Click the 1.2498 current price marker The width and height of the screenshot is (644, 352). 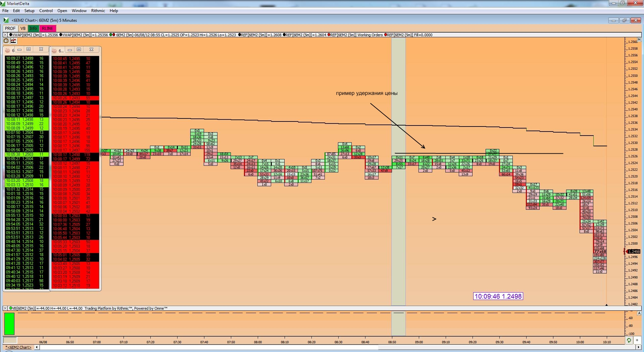633,252
